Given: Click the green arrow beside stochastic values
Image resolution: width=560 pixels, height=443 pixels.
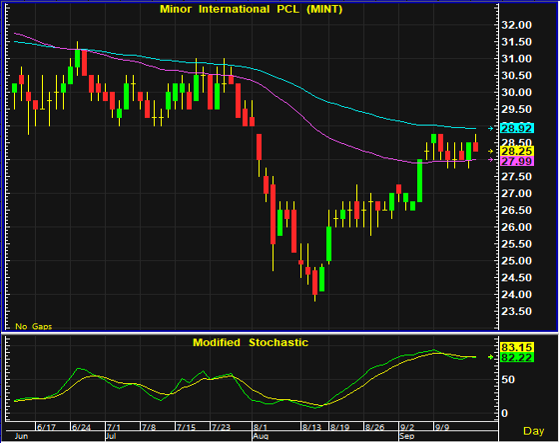Looking at the screenshot, I should pyautogui.click(x=491, y=357).
